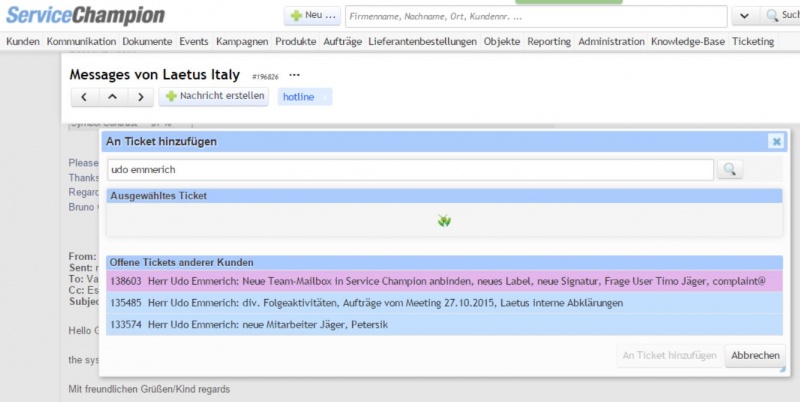Open the Ticketing menu

(x=753, y=42)
